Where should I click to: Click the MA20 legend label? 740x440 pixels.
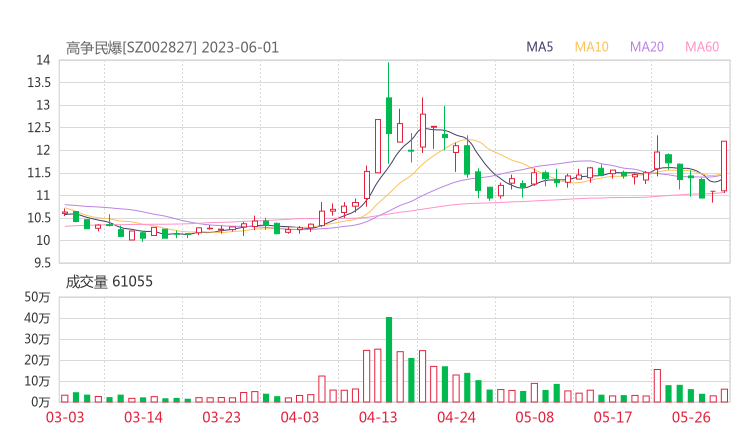(647, 47)
